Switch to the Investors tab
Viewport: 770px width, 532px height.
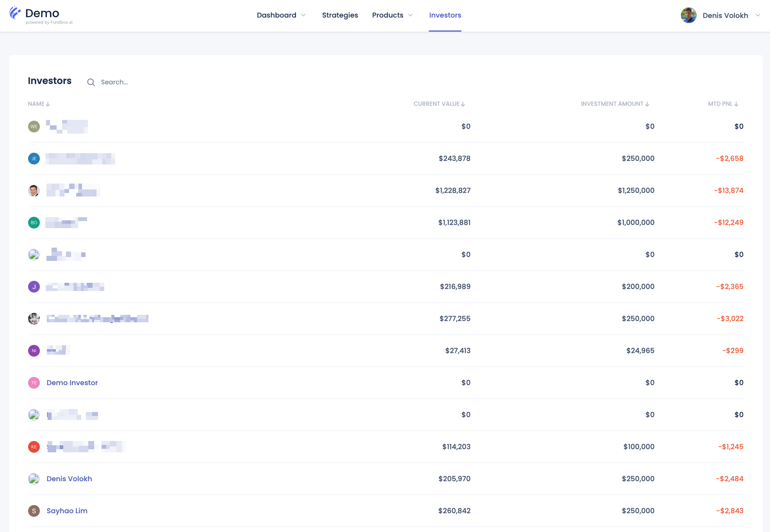(x=445, y=15)
